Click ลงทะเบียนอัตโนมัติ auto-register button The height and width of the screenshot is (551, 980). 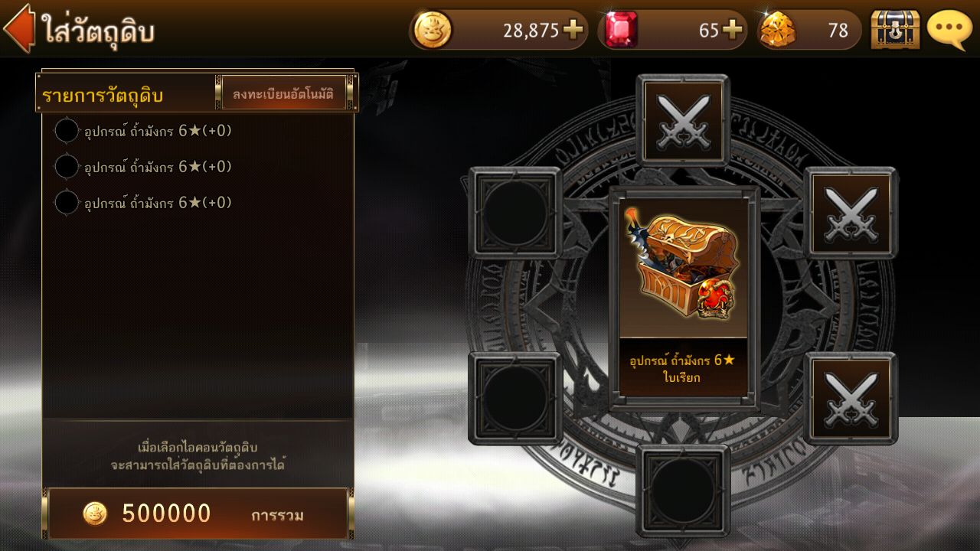tap(284, 93)
